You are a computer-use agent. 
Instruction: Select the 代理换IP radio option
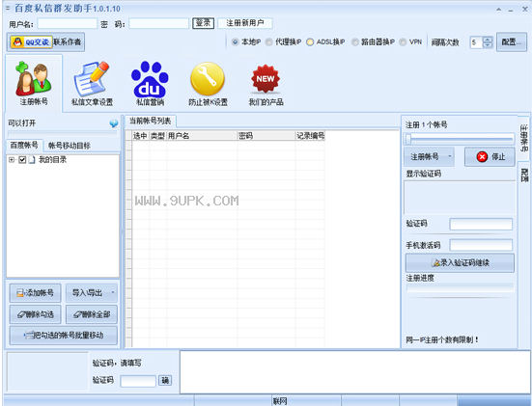(x=268, y=42)
